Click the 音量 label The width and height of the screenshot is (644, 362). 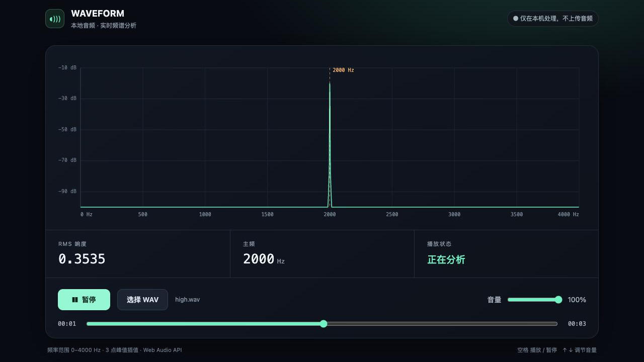coord(494,300)
